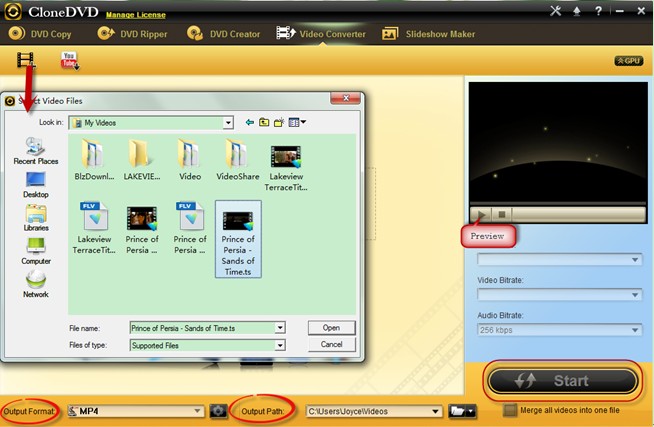Select Computer in the dialog sidebar
654x427 pixels.
36,251
